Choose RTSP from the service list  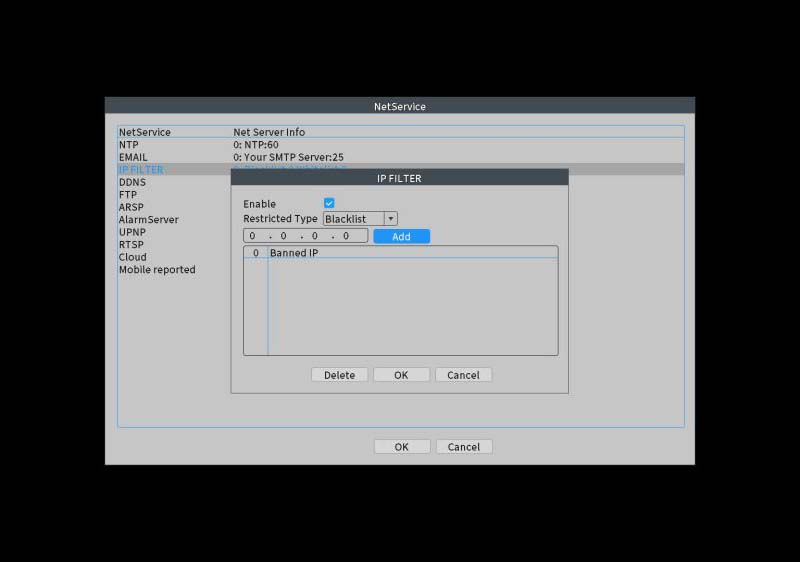click(131, 245)
